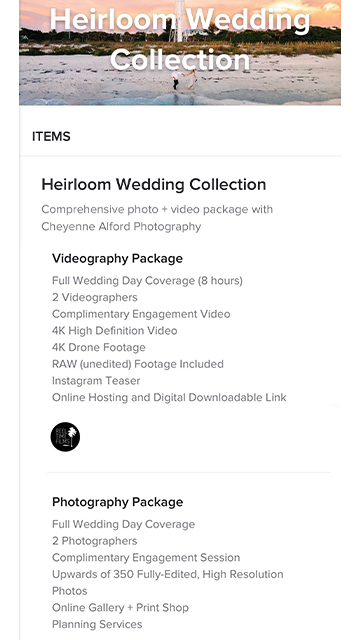Click the Complimentary Engagement Video line
This screenshot has height=640, width=360.
pyautogui.click(x=141, y=314)
